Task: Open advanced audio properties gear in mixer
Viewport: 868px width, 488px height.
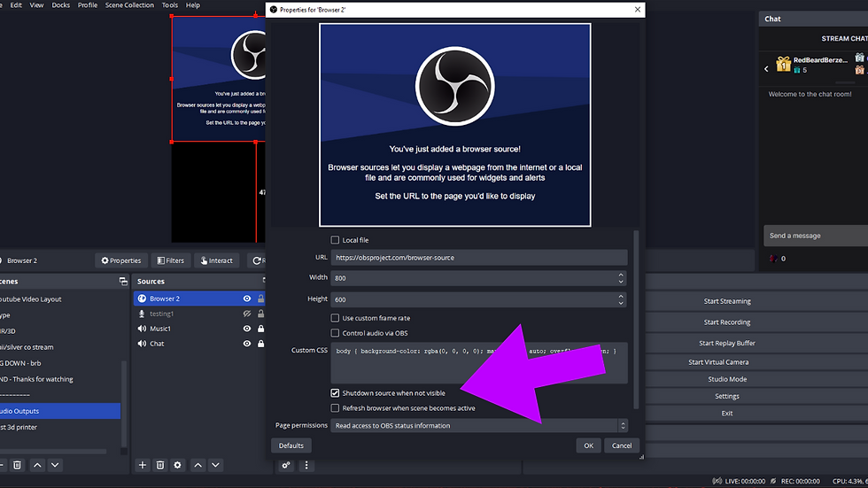Action: [x=285, y=465]
